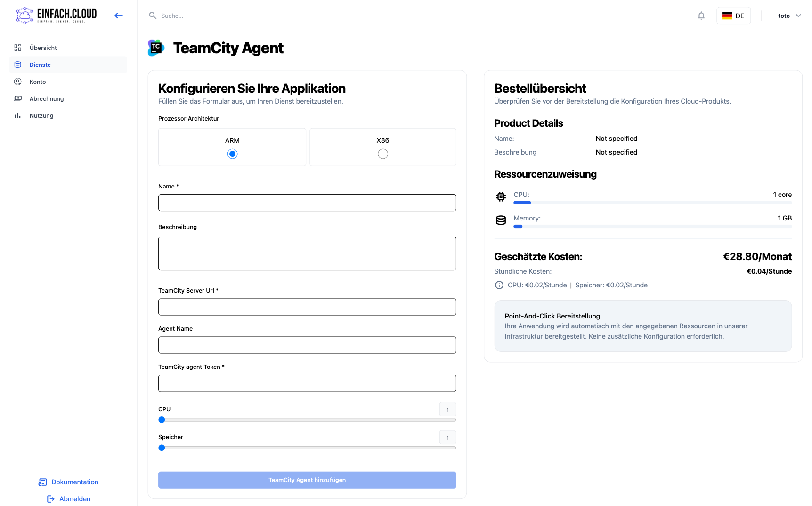Open the DE language selector

coord(733,16)
